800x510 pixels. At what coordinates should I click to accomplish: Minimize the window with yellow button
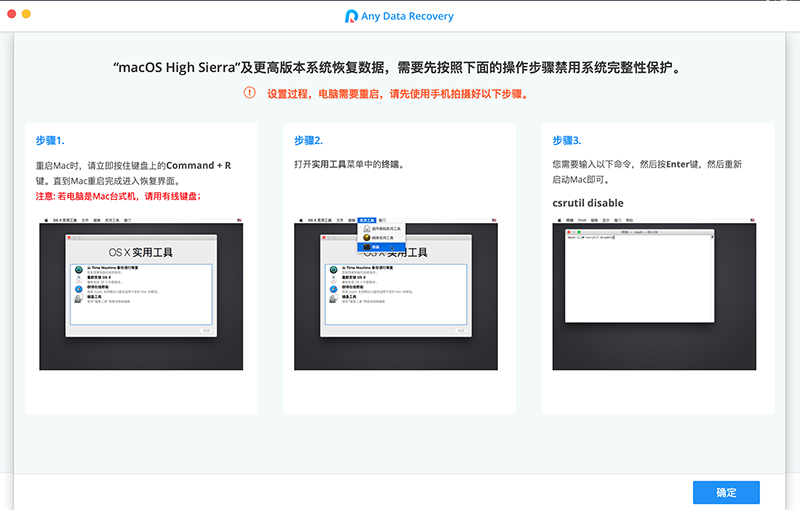coord(27,14)
